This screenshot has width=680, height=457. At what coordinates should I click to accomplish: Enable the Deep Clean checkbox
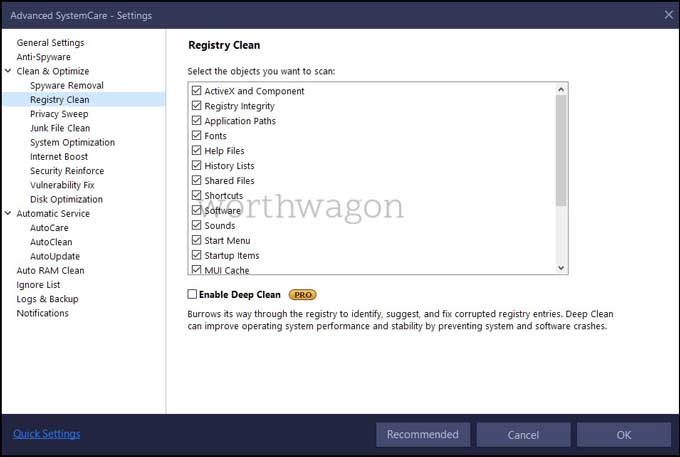point(193,295)
